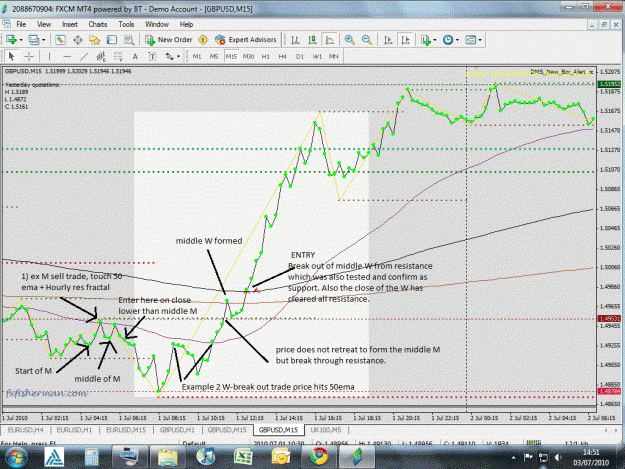
Task: Switch timeframe to MN
Action: click(334, 57)
